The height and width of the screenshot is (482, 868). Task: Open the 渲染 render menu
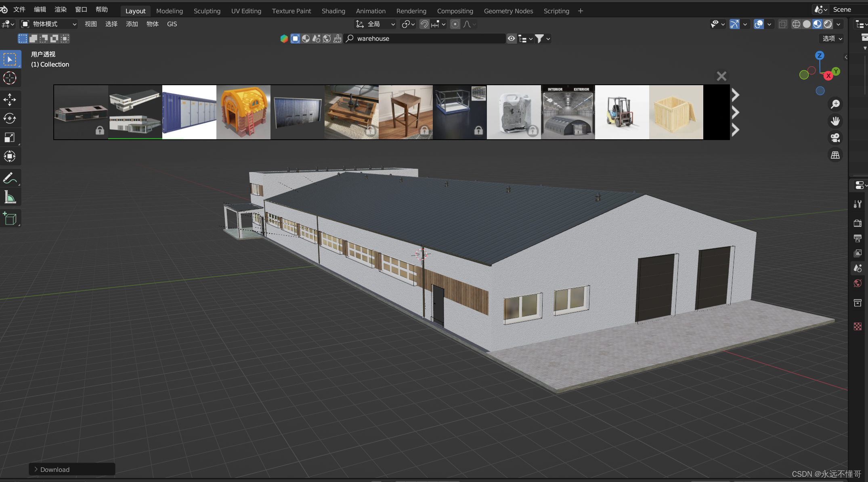point(61,9)
